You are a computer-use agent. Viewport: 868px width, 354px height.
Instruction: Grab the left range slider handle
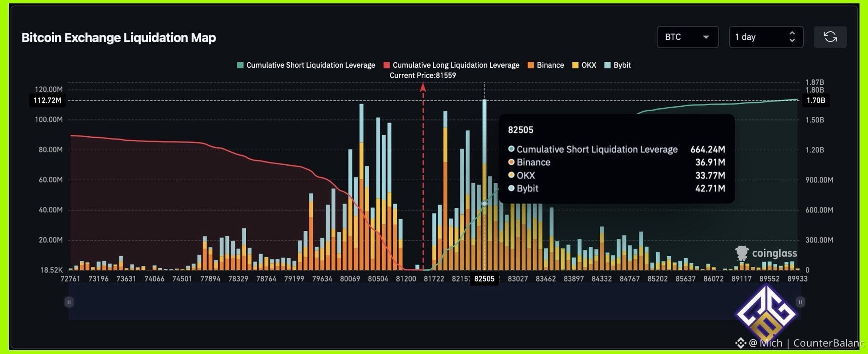(x=69, y=302)
